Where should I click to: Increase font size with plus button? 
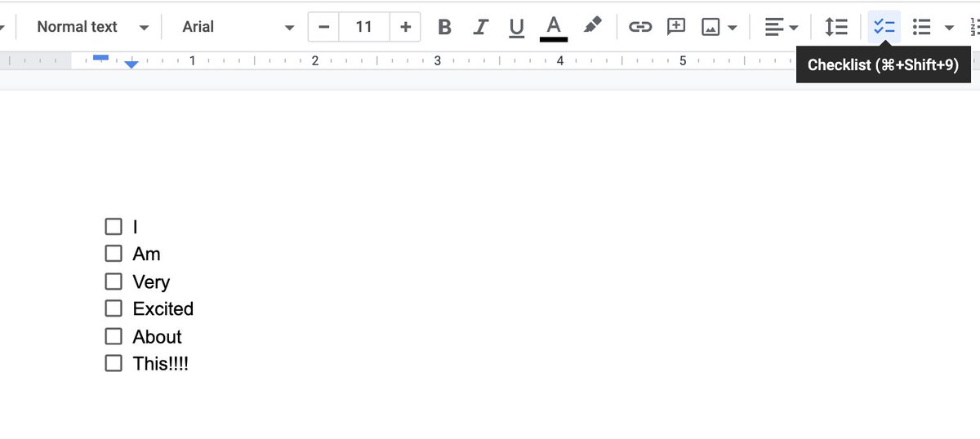coord(405,27)
